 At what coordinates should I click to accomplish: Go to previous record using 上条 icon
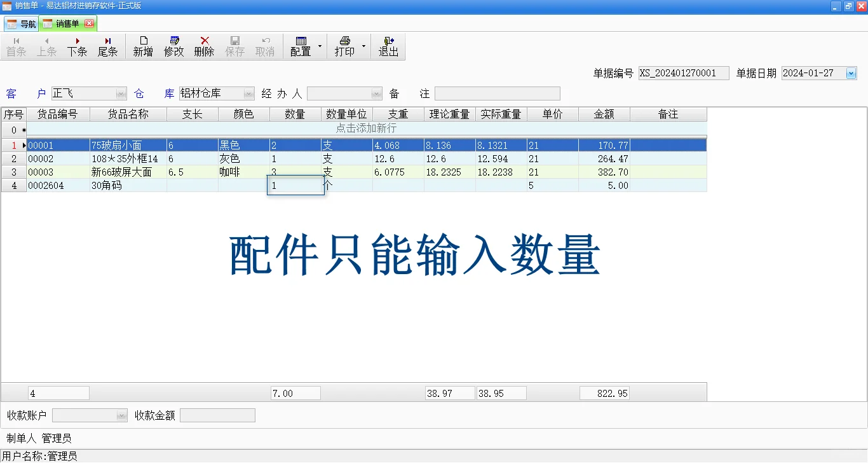(x=46, y=46)
